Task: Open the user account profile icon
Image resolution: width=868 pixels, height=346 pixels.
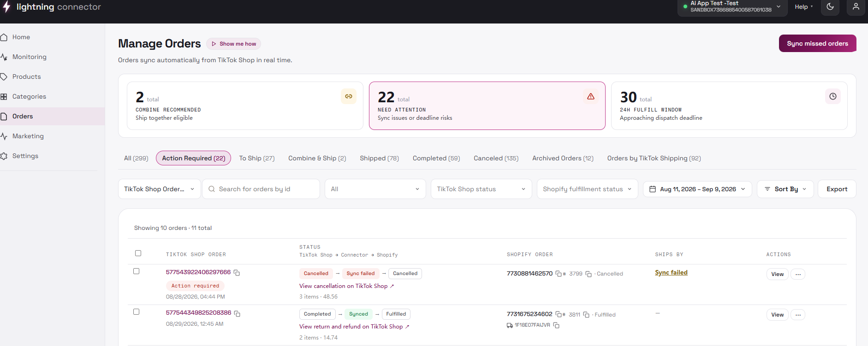Action: tap(856, 7)
